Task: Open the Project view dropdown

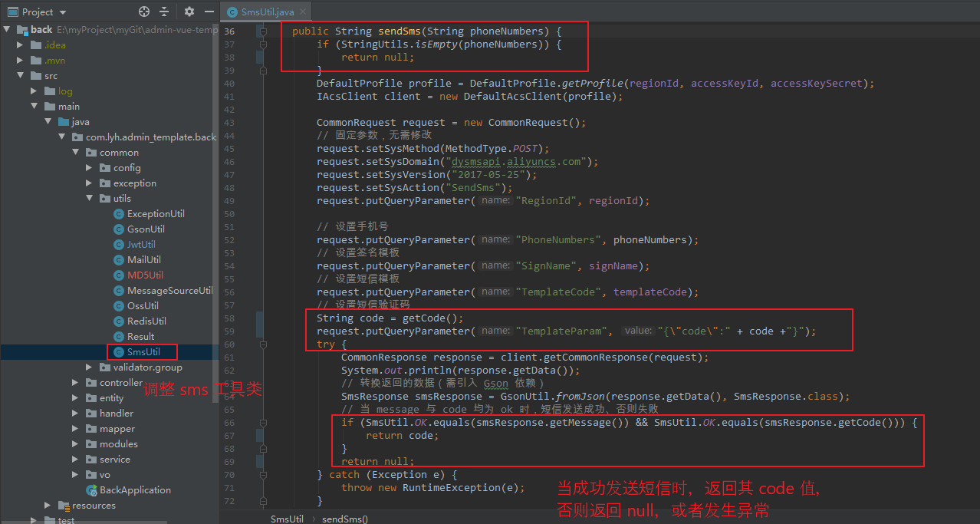Action: click(x=63, y=12)
